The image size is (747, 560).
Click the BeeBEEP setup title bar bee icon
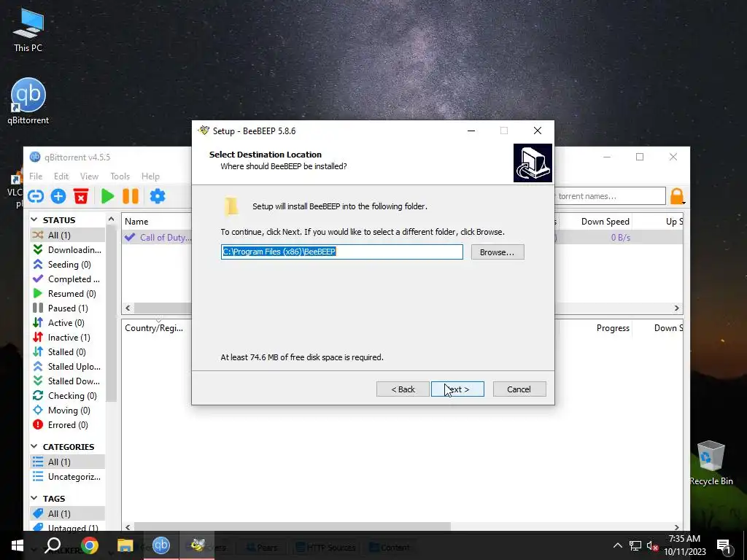tap(204, 131)
